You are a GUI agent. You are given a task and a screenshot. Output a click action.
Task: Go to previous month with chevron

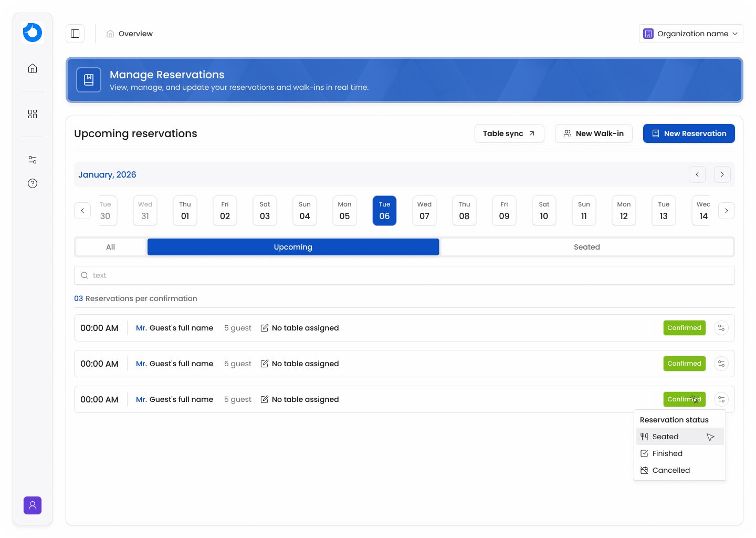click(697, 174)
